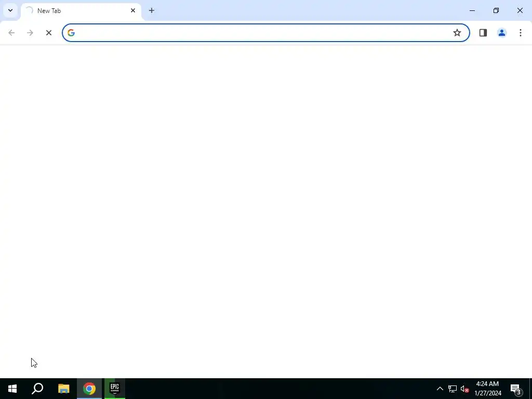This screenshot has height=399, width=532.
Task: Open a new tab with the plus button
Action: coord(152,10)
